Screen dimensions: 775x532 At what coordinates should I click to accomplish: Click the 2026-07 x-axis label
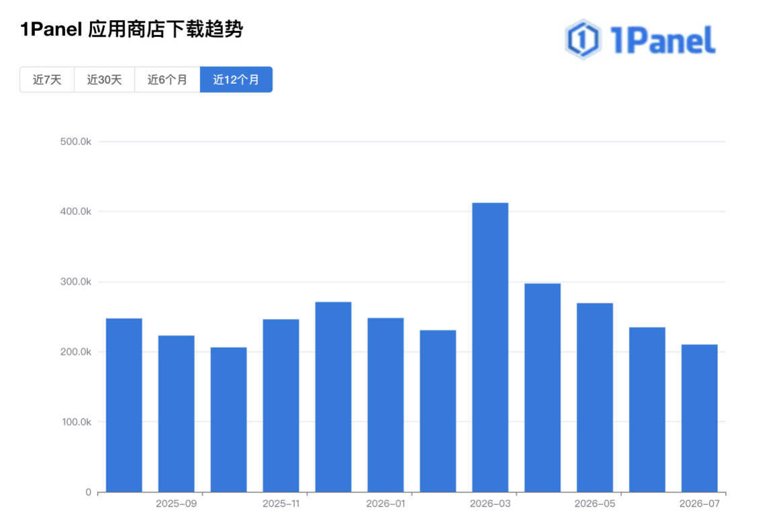(699, 504)
